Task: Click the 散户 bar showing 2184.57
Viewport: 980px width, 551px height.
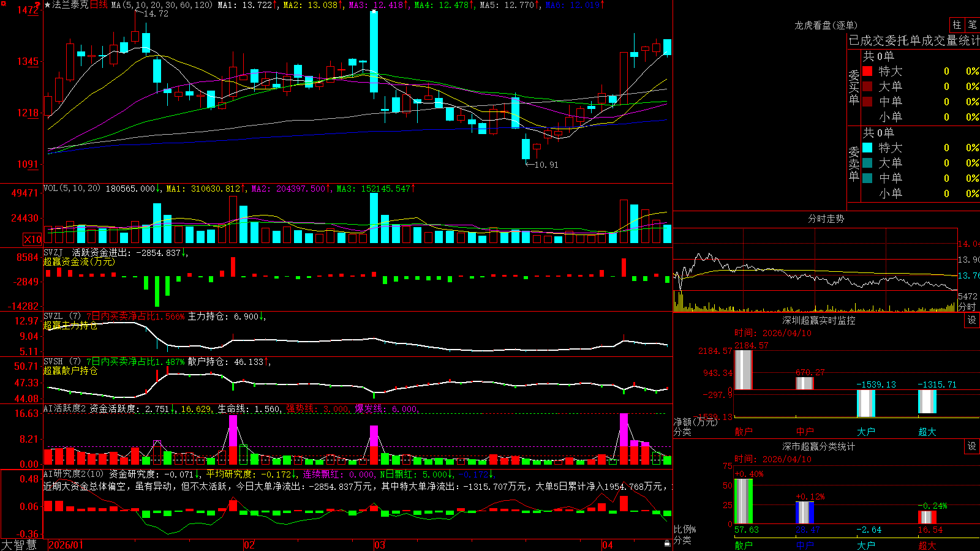Action: (744, 370)
